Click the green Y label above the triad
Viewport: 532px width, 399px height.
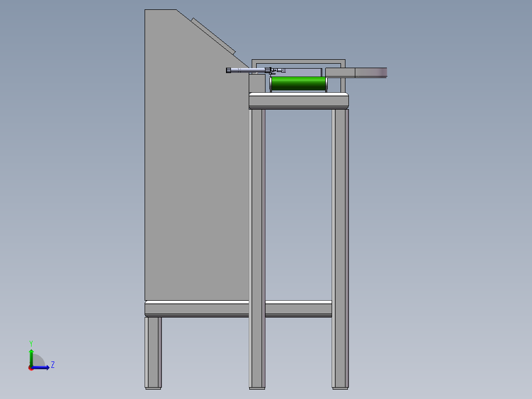click(31, 343)
